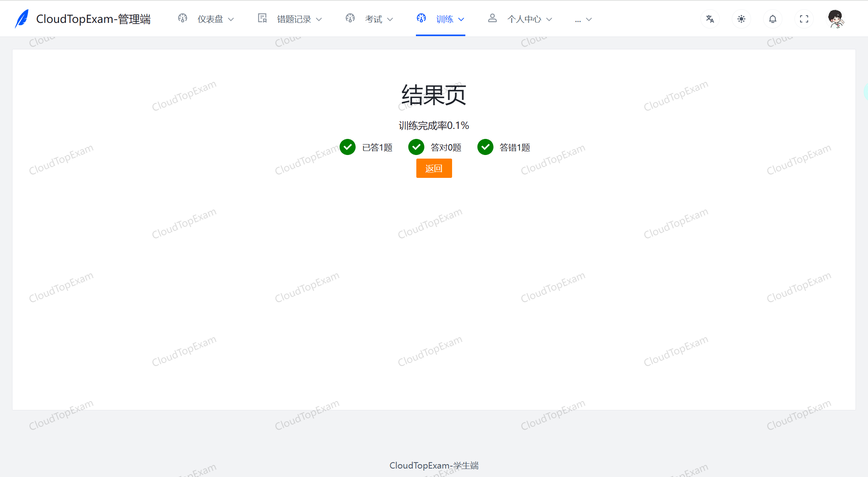This screenshot has height=477, width=868.
Task: Click the 个人中心 user profile icon
Action: pos(492,18)
